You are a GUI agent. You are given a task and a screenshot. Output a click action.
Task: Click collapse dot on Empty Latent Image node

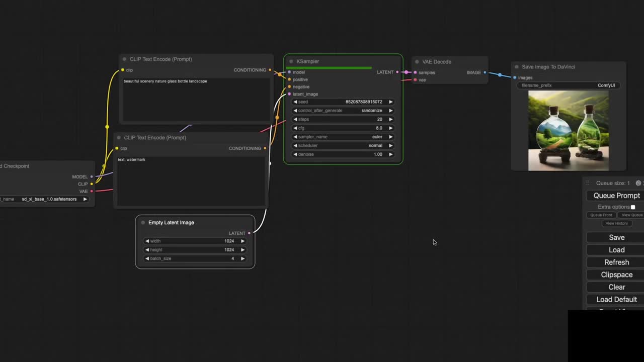(143, 223)
